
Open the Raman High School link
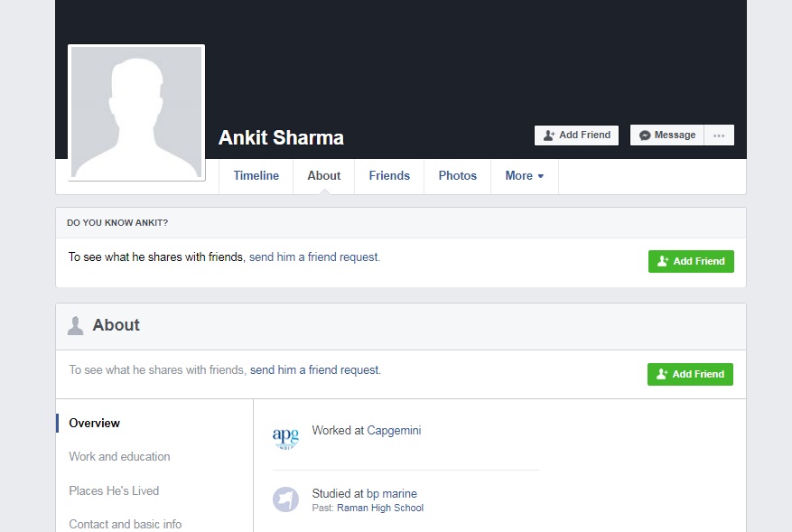pos(380,509)
